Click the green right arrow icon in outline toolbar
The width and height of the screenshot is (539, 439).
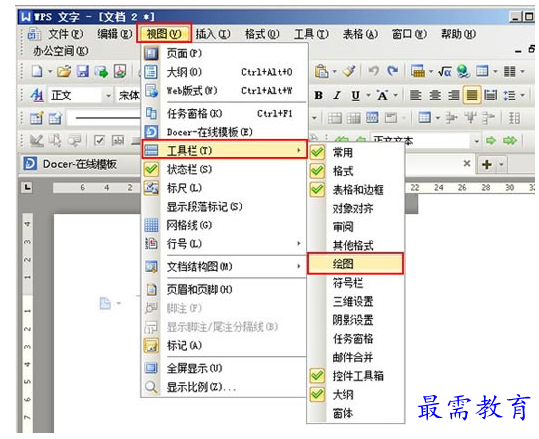point(491,140)
